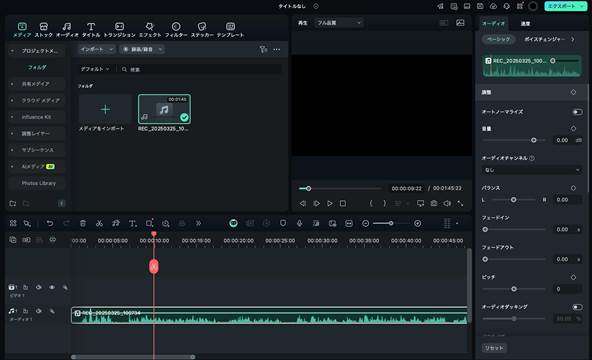The width and height of the screenshot is (592, 360).
Task: Click the stop square button in preview
Action: 343,203
